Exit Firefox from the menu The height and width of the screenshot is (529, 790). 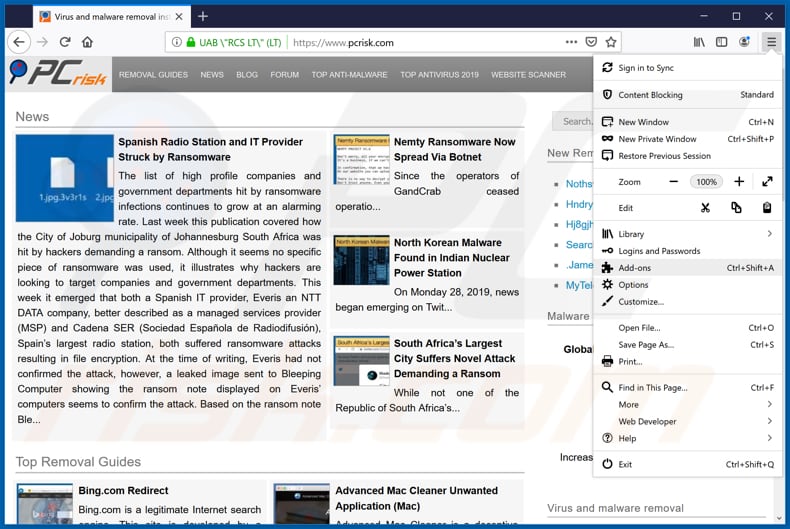click(687, 465)
